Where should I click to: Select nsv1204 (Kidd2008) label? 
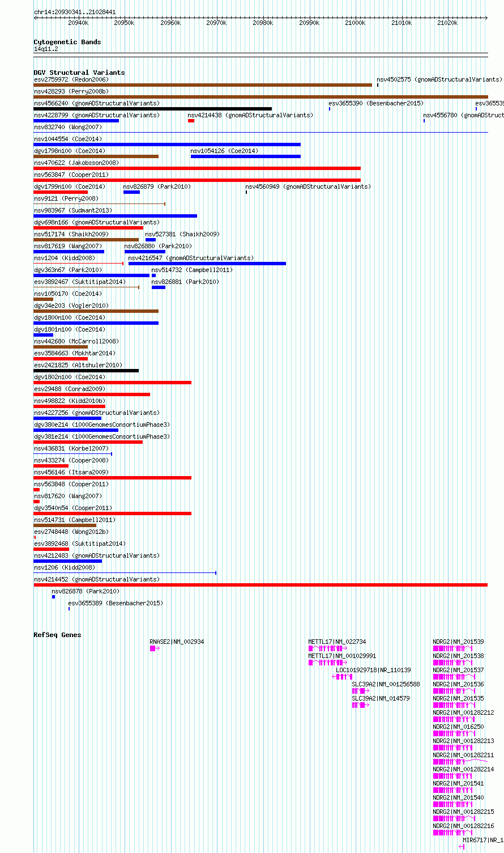click(64, 258)
